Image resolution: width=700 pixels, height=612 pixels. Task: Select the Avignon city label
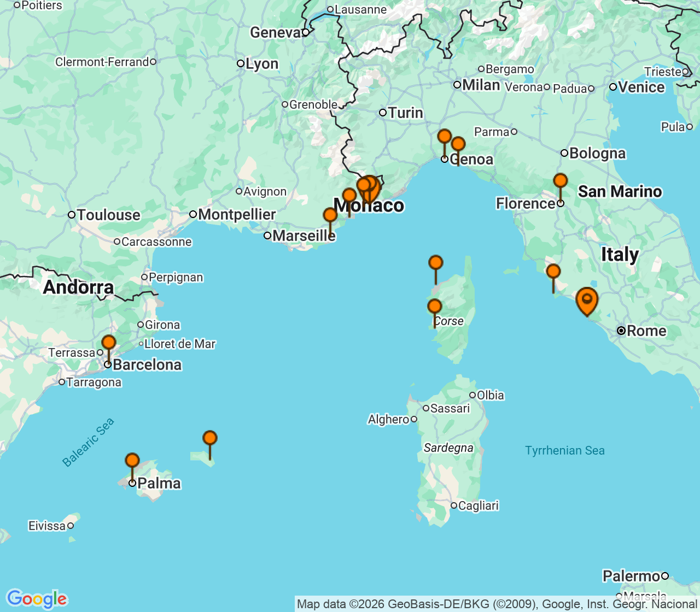[265, 191]
